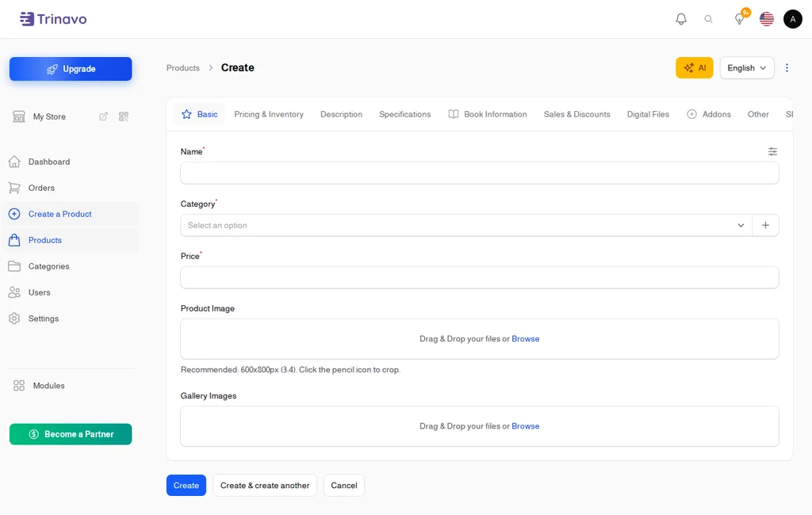Open the notifications bell
Image resolution: width=812 pixels, height=515 pixels.
point(681,19)
